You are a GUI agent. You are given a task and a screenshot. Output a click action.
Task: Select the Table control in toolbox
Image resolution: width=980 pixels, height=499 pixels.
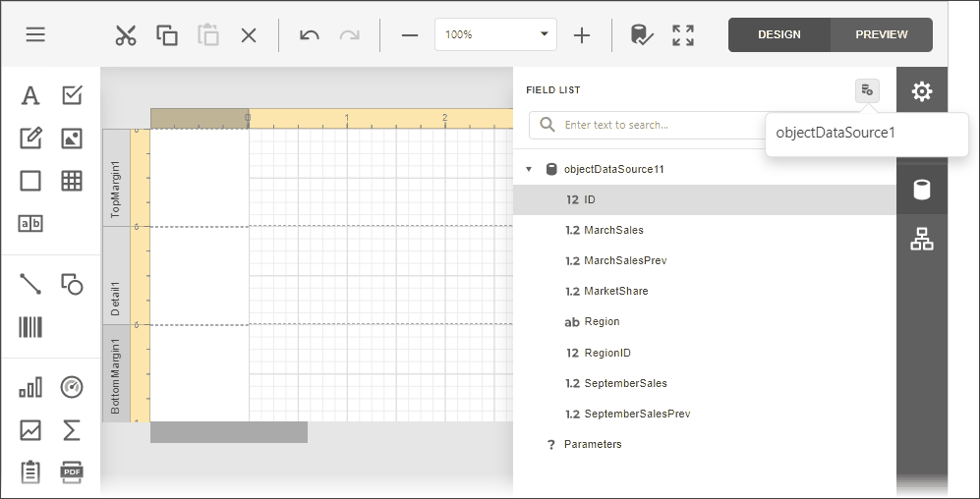click(x=72, y=181)
